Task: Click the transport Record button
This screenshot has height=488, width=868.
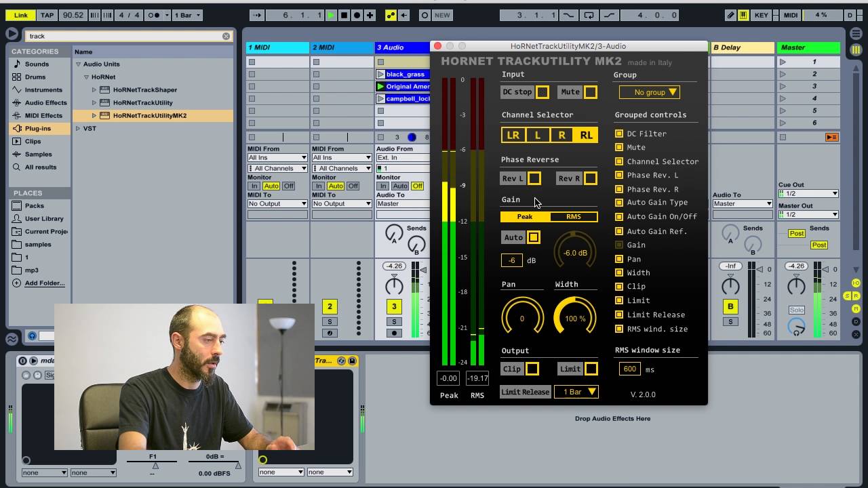Action: [x=357, y=15]
